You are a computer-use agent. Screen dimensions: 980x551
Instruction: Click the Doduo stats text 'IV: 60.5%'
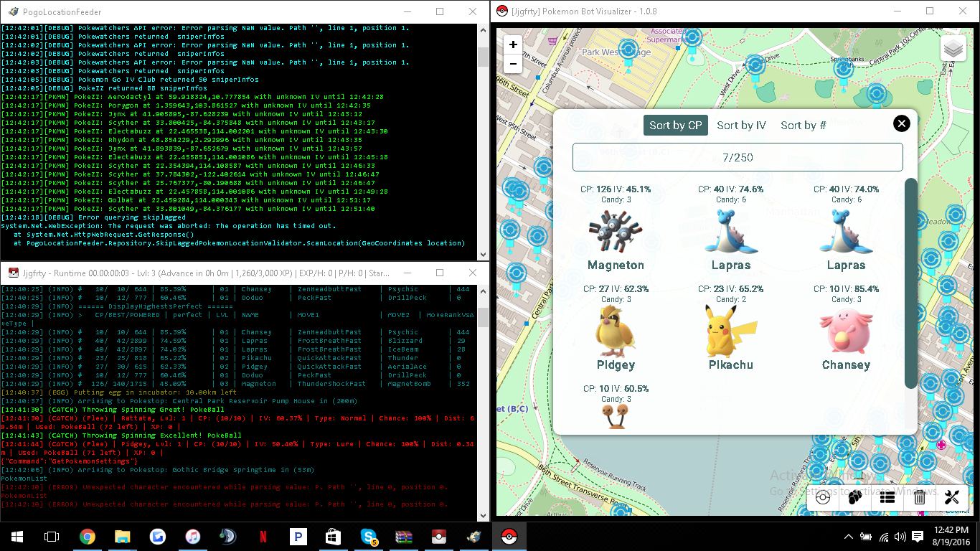point(628,389)
